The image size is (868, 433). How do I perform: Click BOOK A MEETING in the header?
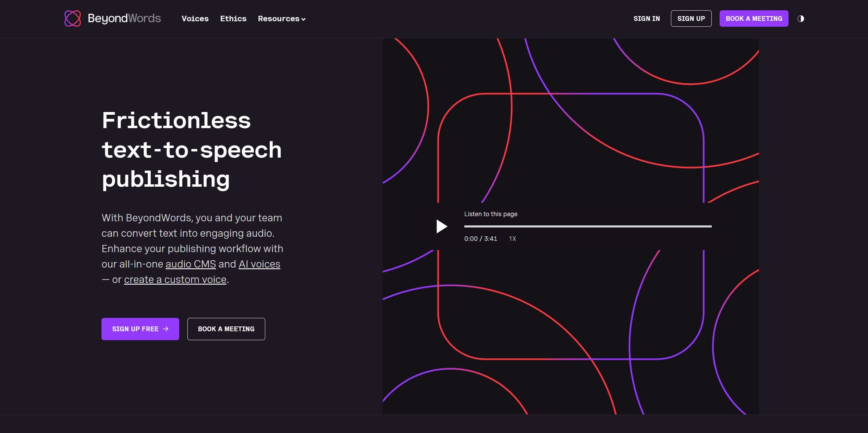(754, 18)
